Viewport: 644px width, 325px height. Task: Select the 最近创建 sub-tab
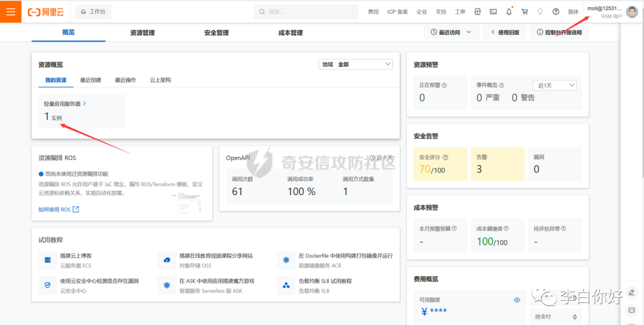point(91,80)
